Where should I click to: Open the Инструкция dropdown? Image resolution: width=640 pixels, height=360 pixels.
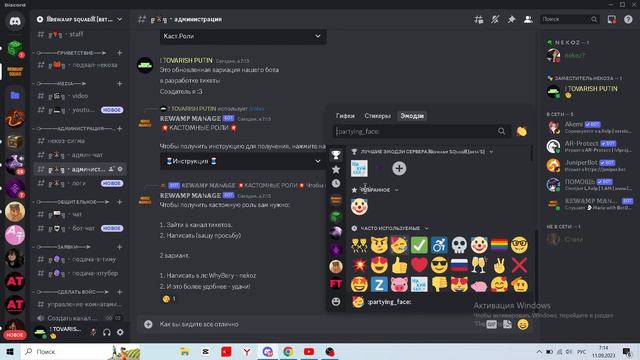[243, 161]
